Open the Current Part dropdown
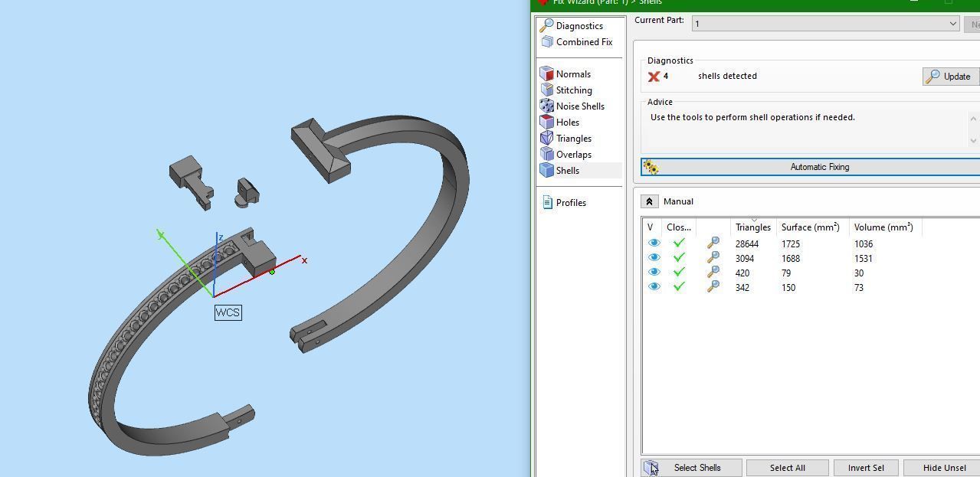Image resolution: width=980 pixels, height=477 pixels. pos(826,24)
